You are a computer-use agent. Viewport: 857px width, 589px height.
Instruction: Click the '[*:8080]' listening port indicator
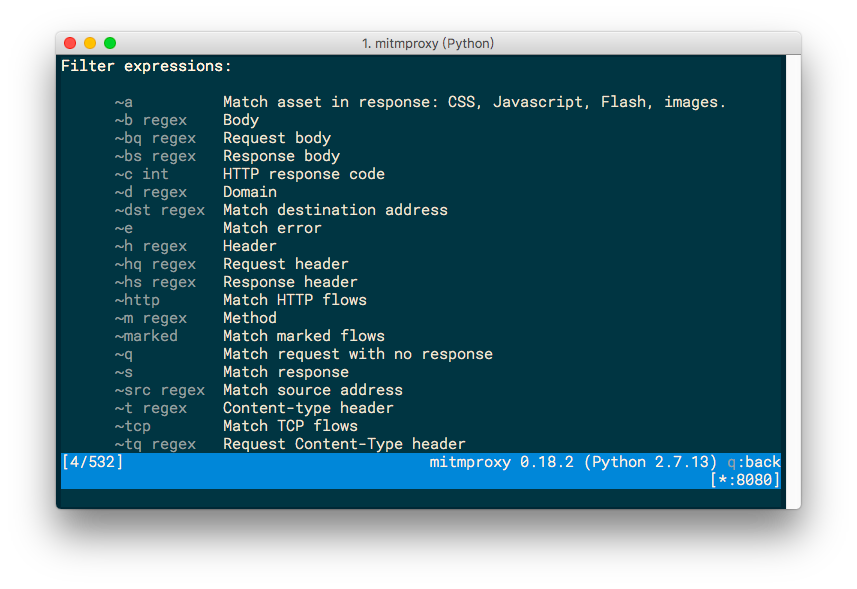click(x=744, y=480)
